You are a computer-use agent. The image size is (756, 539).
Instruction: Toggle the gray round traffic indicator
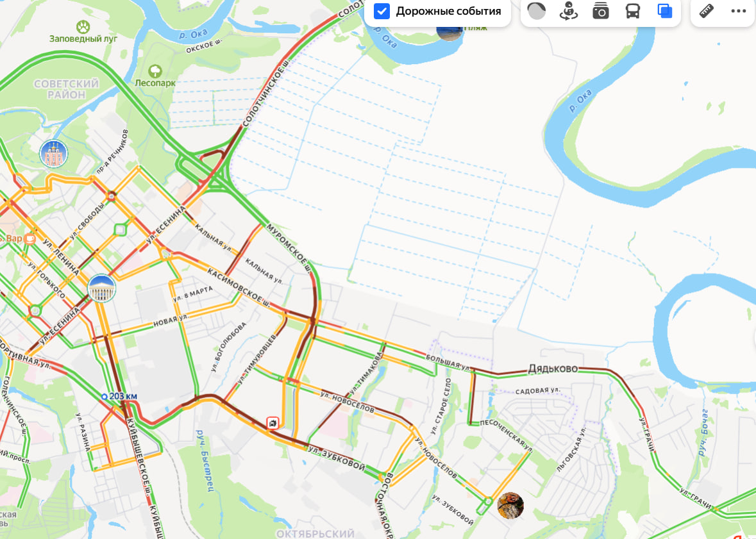pos(536,11)
